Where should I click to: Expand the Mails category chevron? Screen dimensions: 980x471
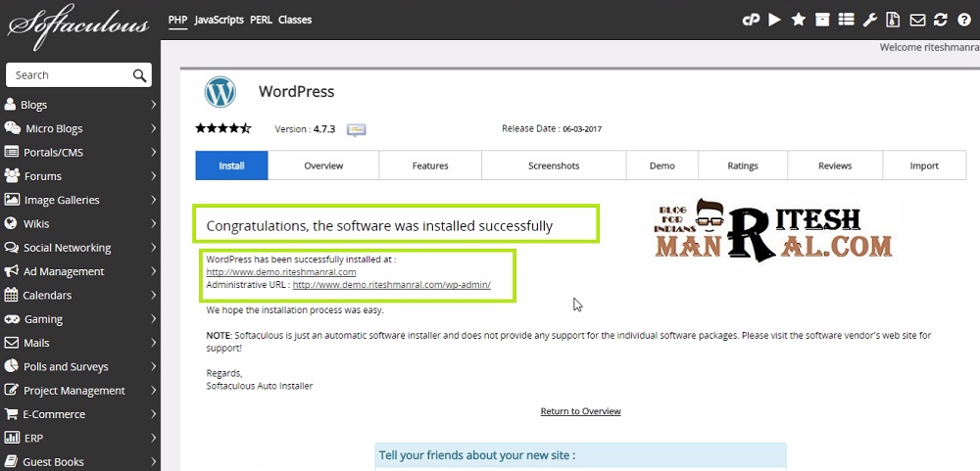click(153, 343)
